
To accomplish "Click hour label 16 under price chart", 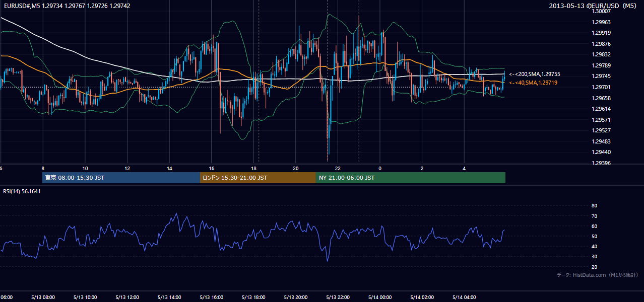I will tap(212, 168).
